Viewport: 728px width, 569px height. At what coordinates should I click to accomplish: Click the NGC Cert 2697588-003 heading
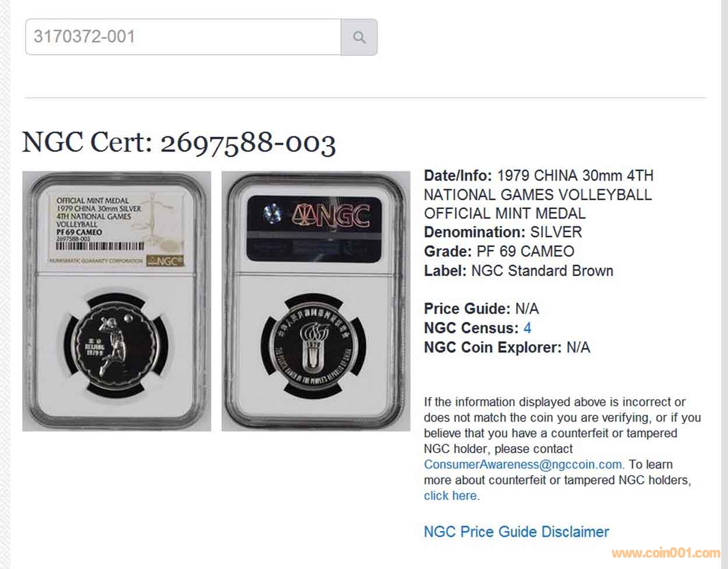pyautogui.click(x=179, y=143)
